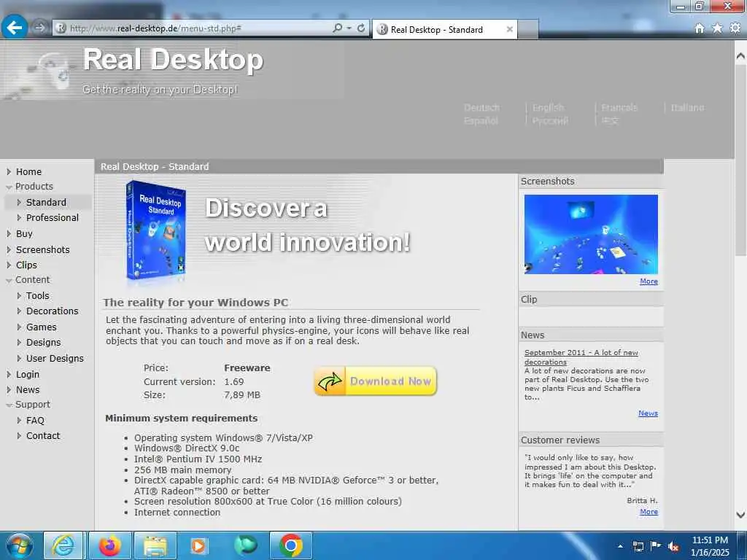747x560 pixels.
Task: Click More link under Screenshots
Action: [x=649, y=281]
